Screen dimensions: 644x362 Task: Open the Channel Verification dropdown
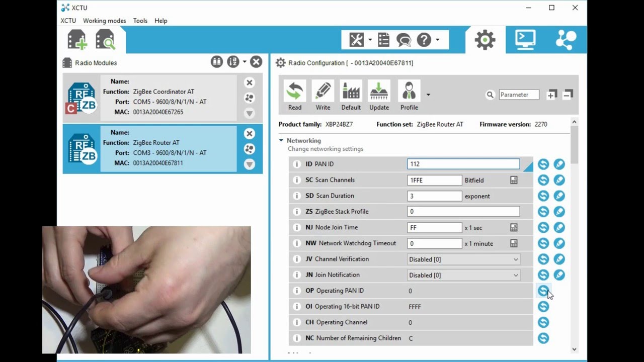click(x=463, y=259)
